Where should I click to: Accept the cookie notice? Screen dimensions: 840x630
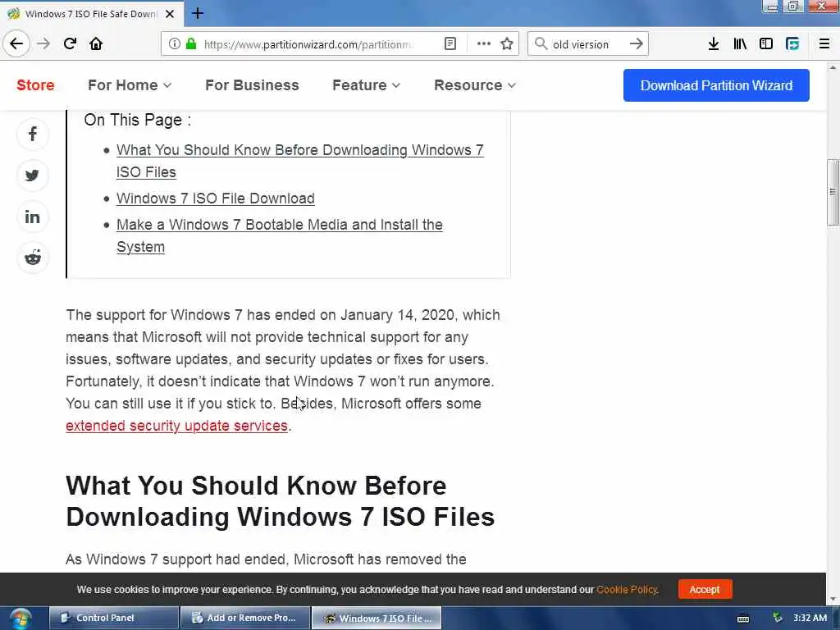[705, 589]
